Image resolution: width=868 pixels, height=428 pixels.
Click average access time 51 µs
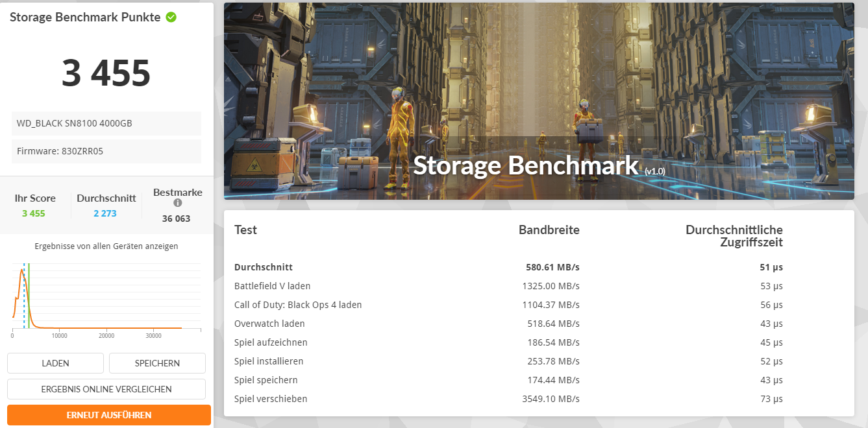[x=771, y=267]
